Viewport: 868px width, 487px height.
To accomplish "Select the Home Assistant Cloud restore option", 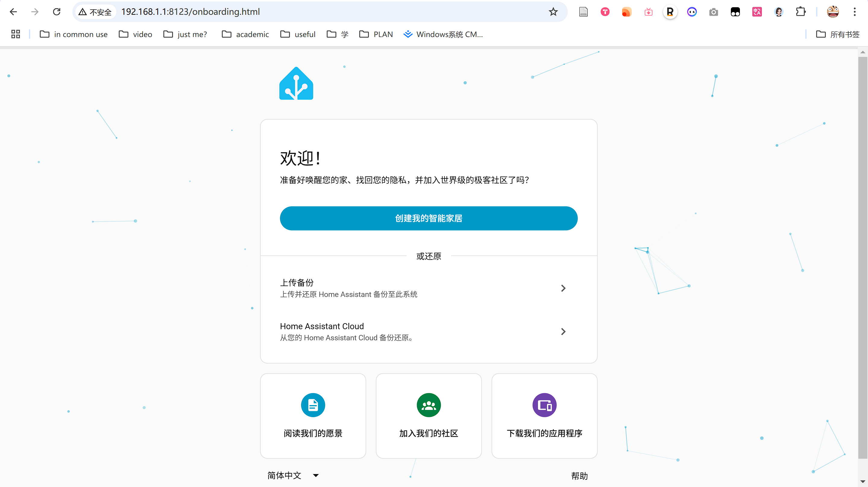I will [429, 331].
